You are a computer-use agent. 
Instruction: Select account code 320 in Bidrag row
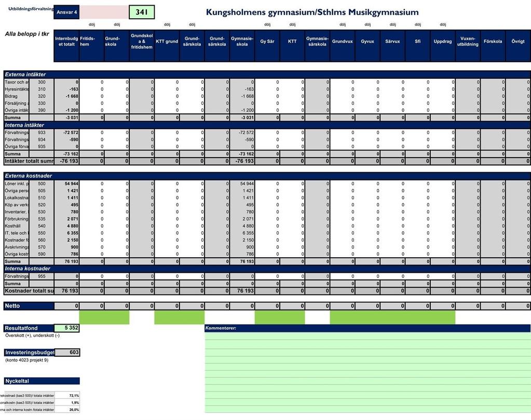[42, 96]
